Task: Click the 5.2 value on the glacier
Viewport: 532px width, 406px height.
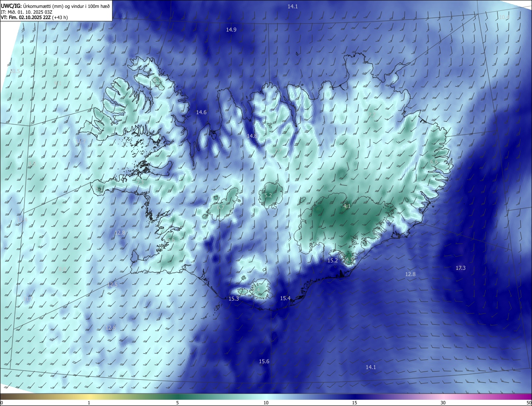Action: pyautogui.click(x=268, y=196)
